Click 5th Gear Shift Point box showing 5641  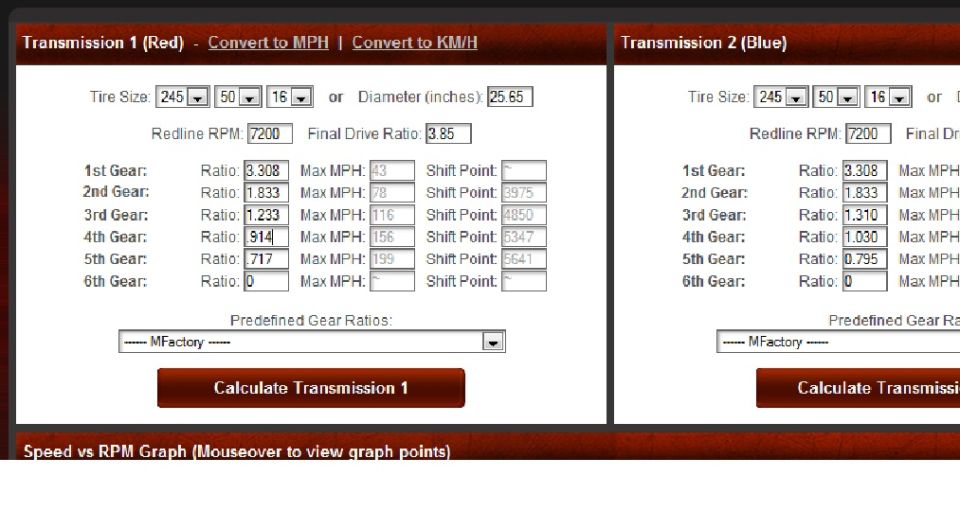pyautogui.click(x=524, y=259)
